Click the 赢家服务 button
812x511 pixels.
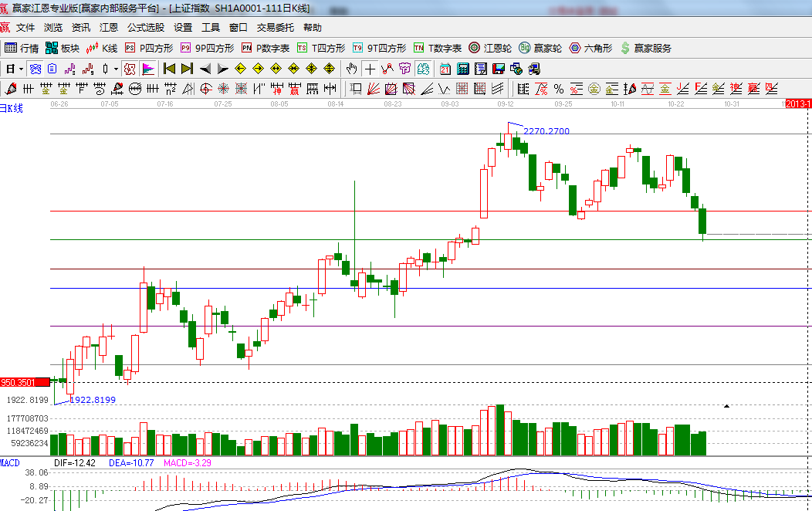point(645,48)
